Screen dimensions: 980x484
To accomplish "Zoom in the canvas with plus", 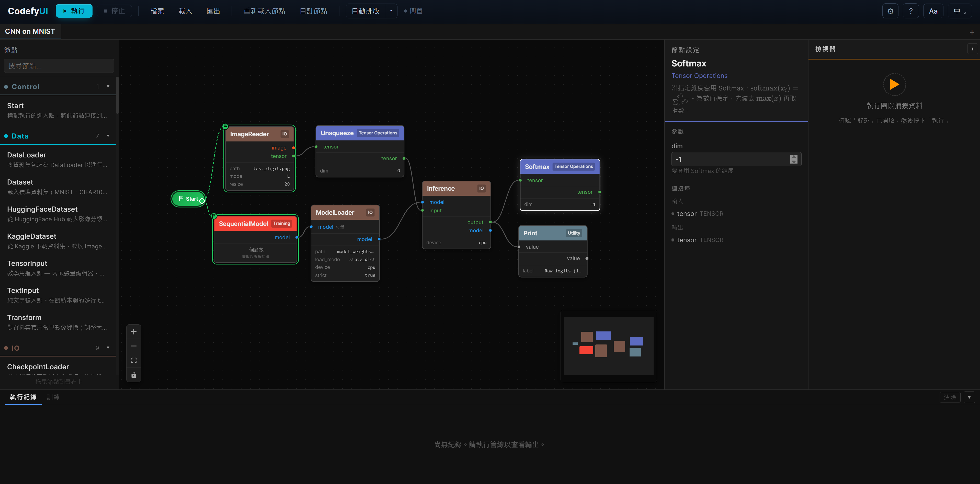I will pyautogui.click(x=133, y=331).
